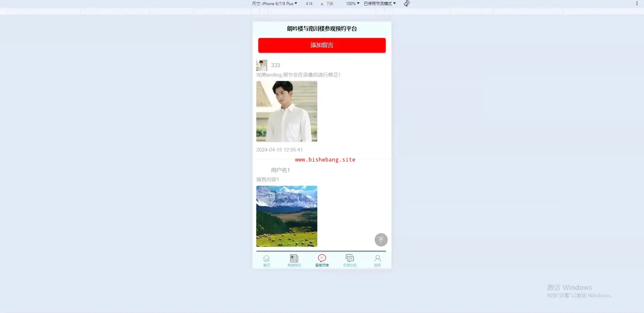This screenshot has width=644, height=313.
Task: Expand the 已停用节流模式 throttling dropdown
Action: click(x=380, y=4)
